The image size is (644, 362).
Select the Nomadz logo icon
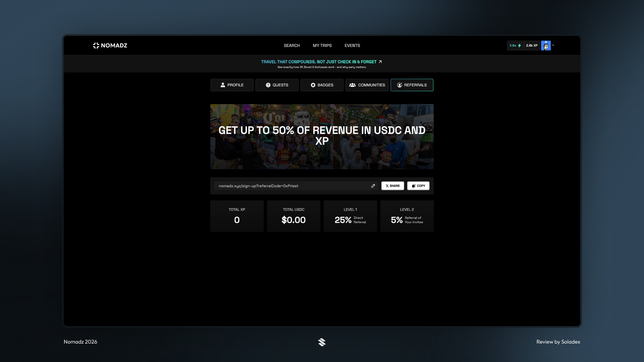point(96,46)
